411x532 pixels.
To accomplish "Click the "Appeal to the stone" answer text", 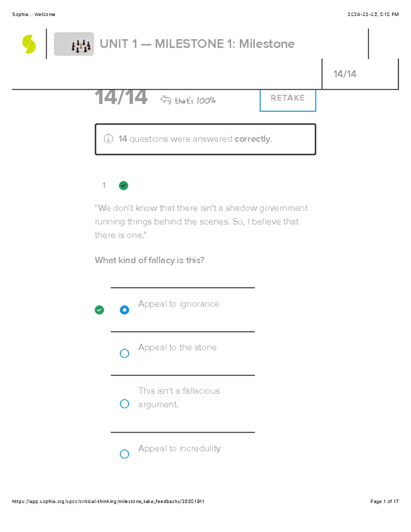I will click(x=177, y=348).
